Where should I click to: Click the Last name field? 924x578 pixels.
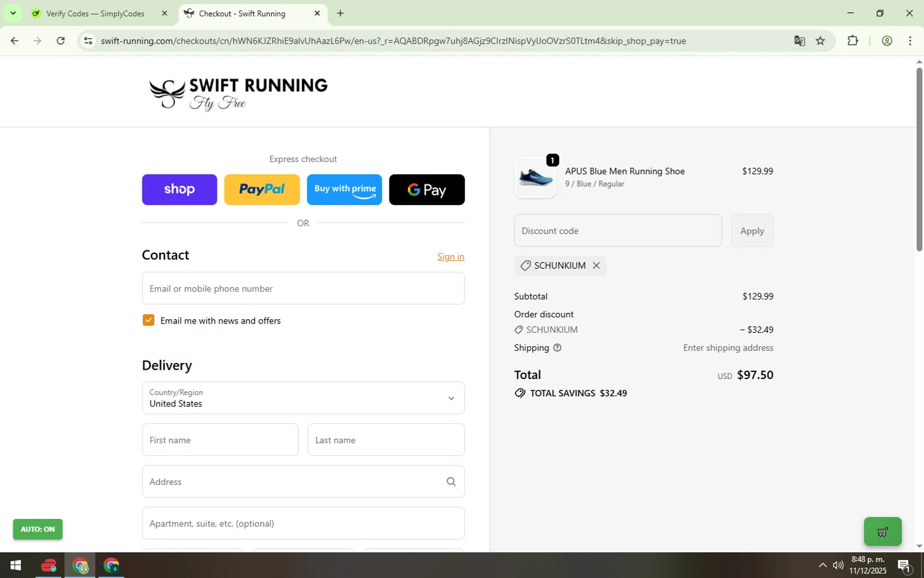click(386, 440)
